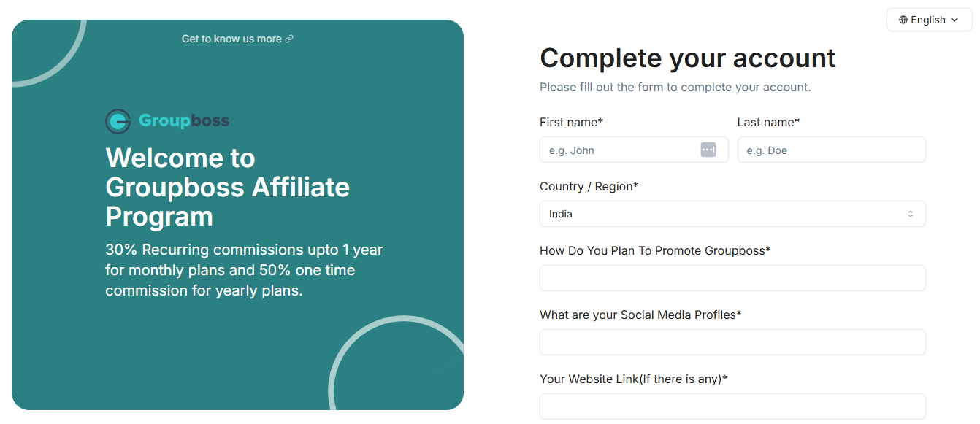The height and width of the screenshot is (424, 980).
Task: Focus the Your Website Link input
Action: pyautogui.click(x=732, y=406)
